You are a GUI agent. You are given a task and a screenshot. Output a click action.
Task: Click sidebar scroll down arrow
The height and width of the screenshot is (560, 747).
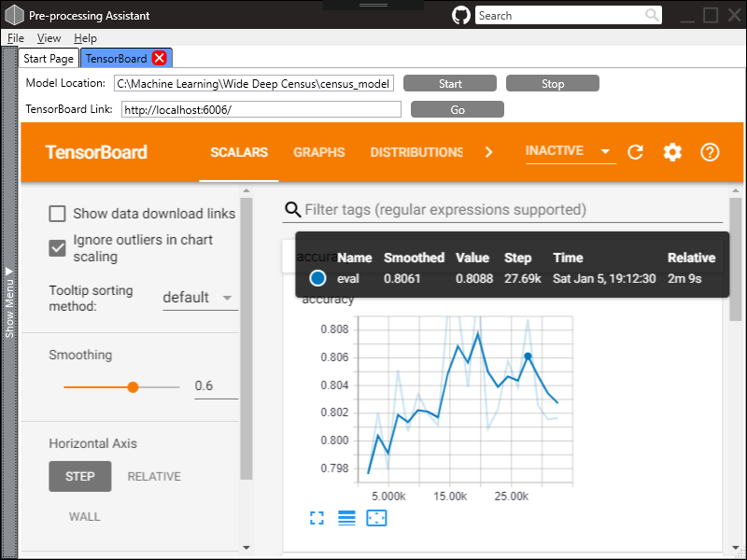[247, 548]
